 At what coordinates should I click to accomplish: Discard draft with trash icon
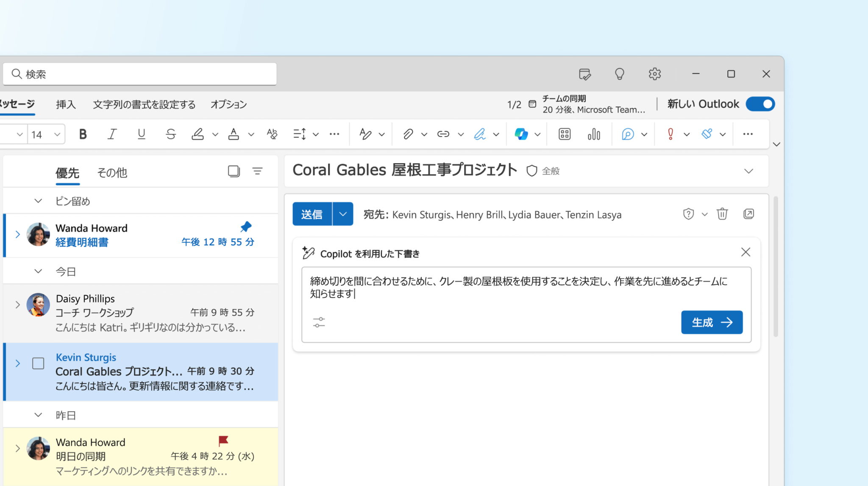click(723, 214)
